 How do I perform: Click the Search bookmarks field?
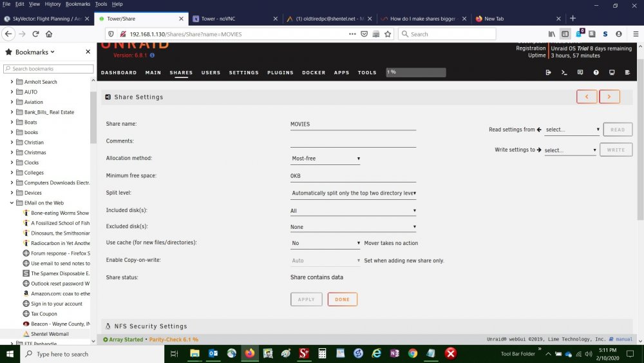point(48,68)
